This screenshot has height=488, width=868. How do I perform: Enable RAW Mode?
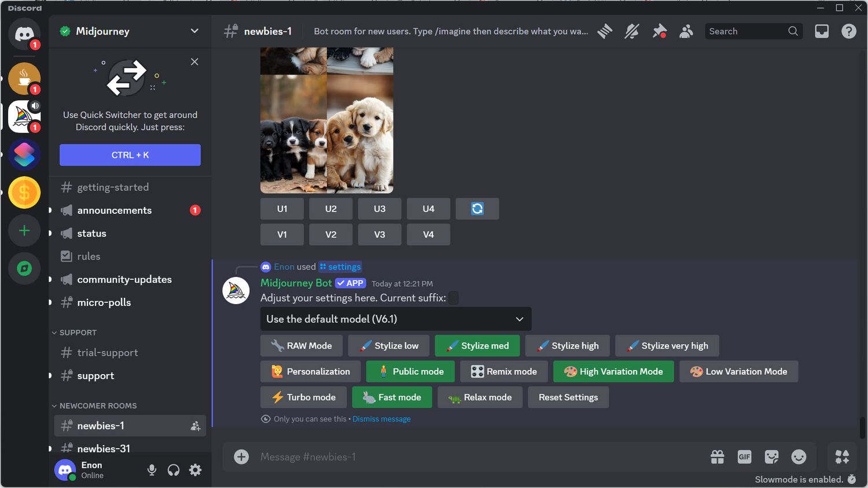coord(301,346)
